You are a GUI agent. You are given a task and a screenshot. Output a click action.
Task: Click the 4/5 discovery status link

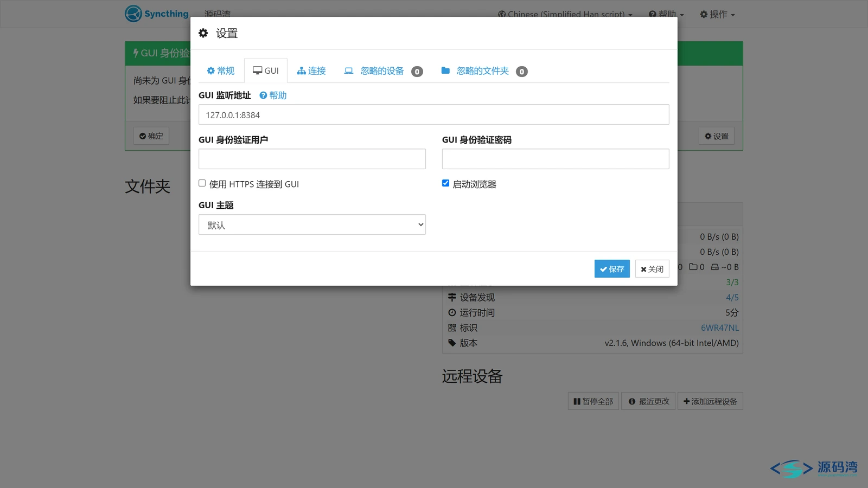[732, 297]
